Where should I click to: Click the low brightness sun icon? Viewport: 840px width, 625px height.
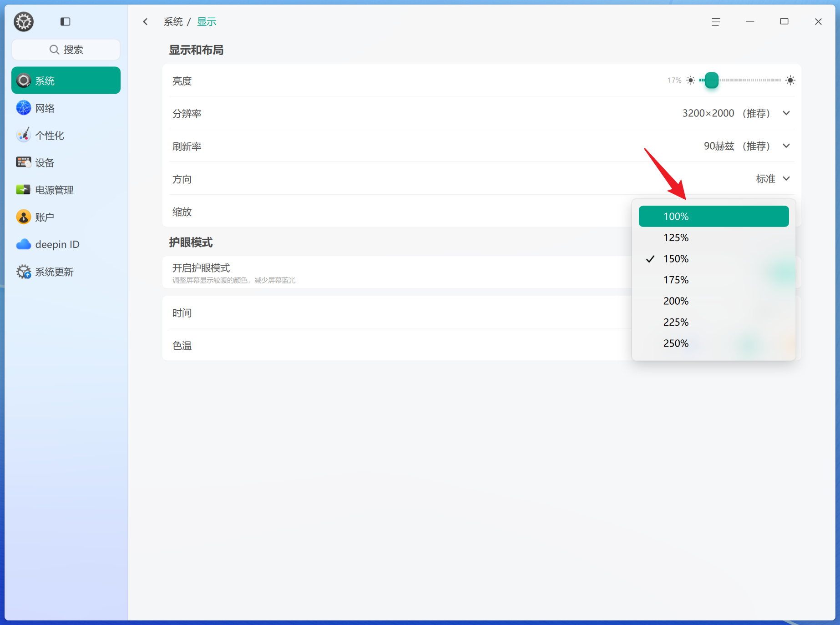click(x=691, y=81)
